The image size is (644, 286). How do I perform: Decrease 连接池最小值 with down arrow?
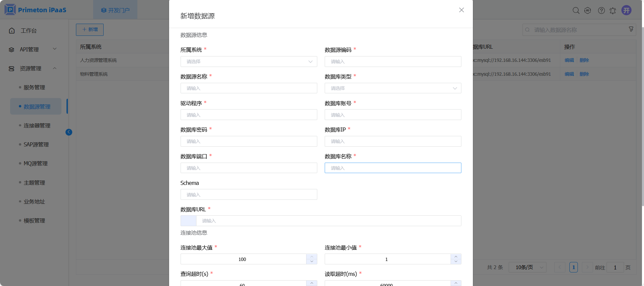tap(456, 262)
